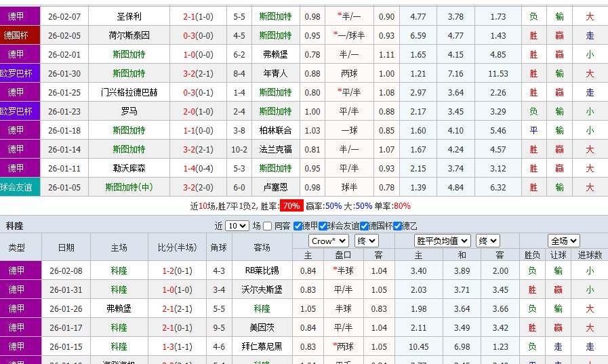
Task: Click the 角球 column header
Action: pyautogui.click(x=219, y=248)
